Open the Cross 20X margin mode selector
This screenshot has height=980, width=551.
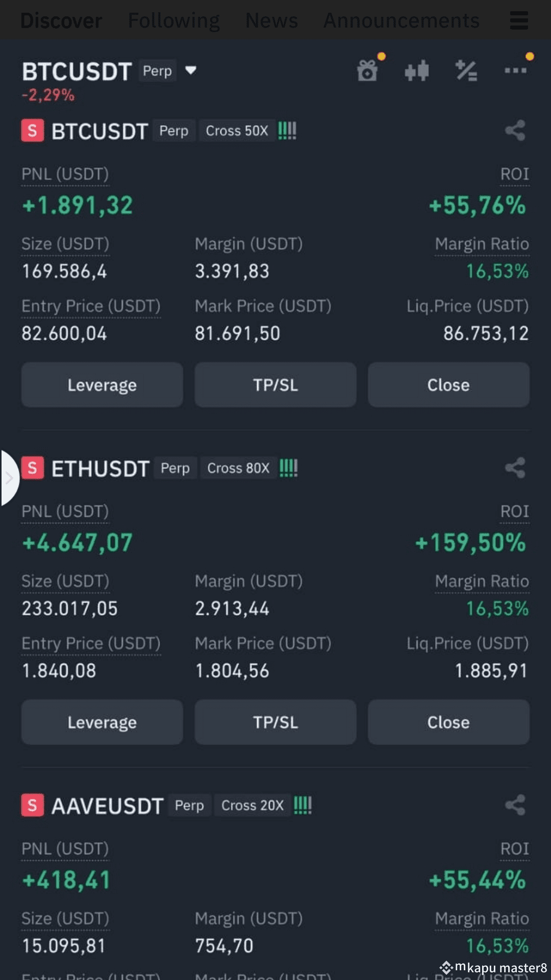pyautogui.click(x=253, y=805)
